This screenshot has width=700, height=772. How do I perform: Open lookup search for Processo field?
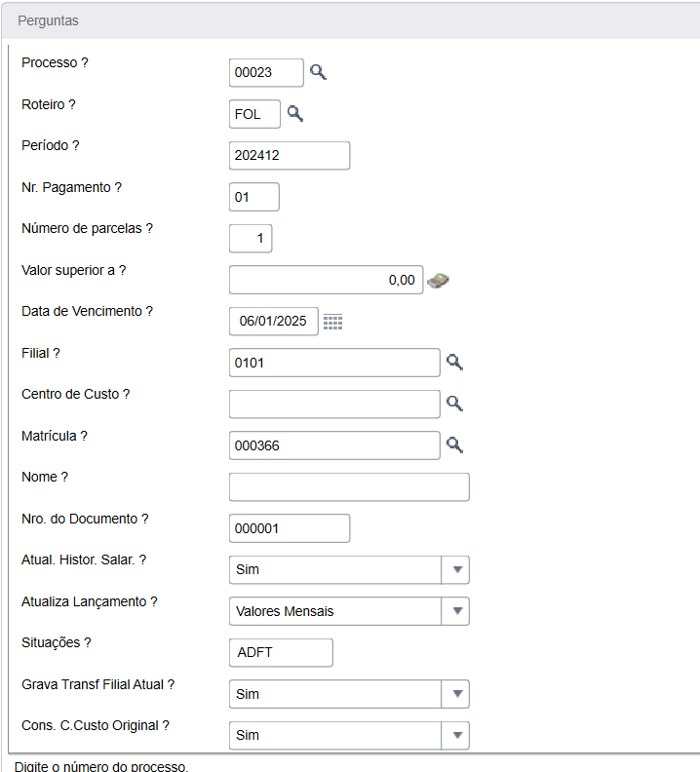pyautogui.click(x=318, y=71)
